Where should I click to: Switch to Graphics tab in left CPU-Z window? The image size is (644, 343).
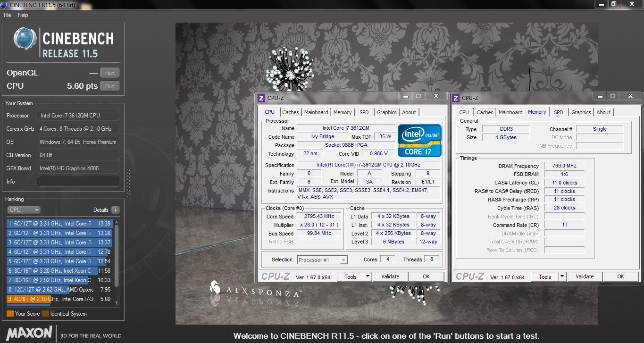[387, 112]
